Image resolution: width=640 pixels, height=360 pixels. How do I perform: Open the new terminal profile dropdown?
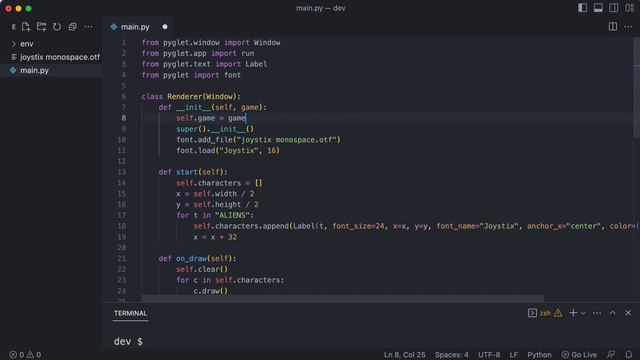pyautogui.click(x=583, y=313)
